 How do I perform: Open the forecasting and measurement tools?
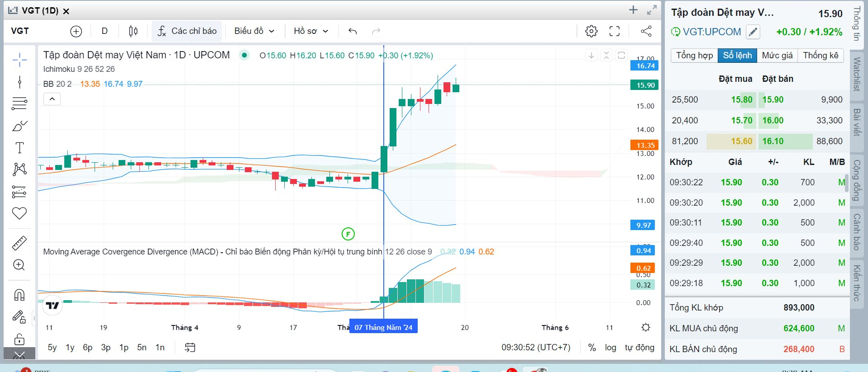click(19, 192)
